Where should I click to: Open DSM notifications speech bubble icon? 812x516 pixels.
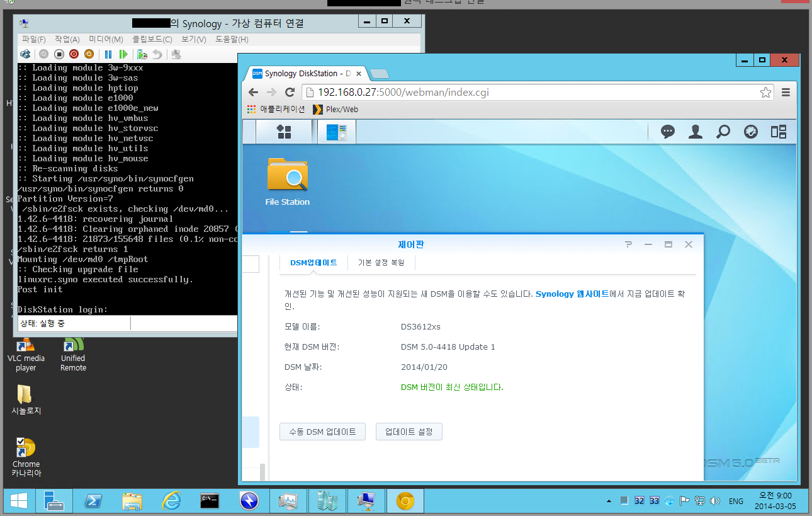668,132
